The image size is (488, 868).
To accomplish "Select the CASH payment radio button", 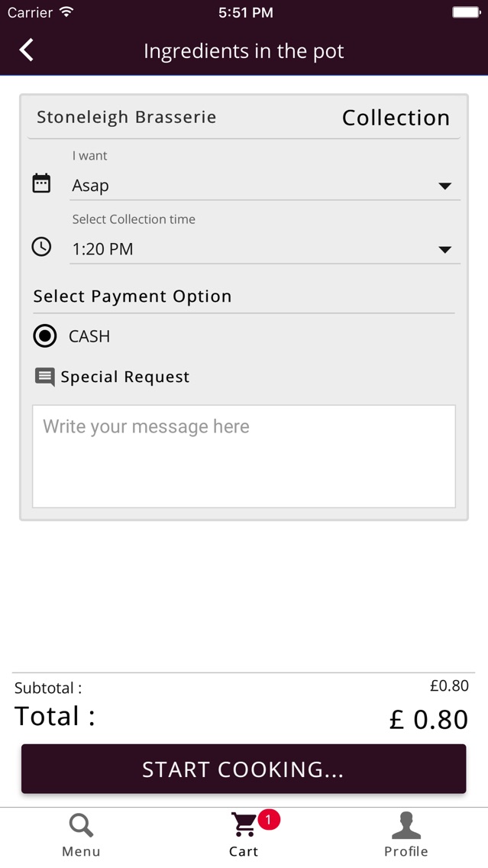I will 45,336.
